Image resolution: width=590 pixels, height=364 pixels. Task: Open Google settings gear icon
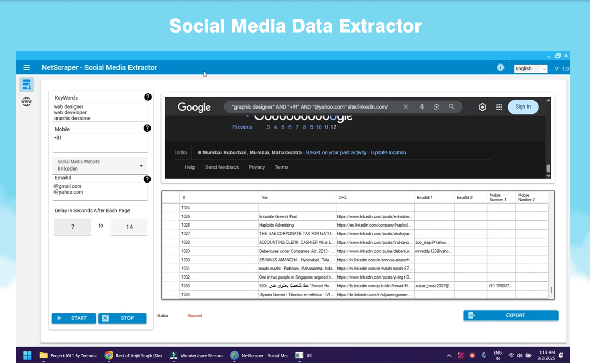[482, 108]
